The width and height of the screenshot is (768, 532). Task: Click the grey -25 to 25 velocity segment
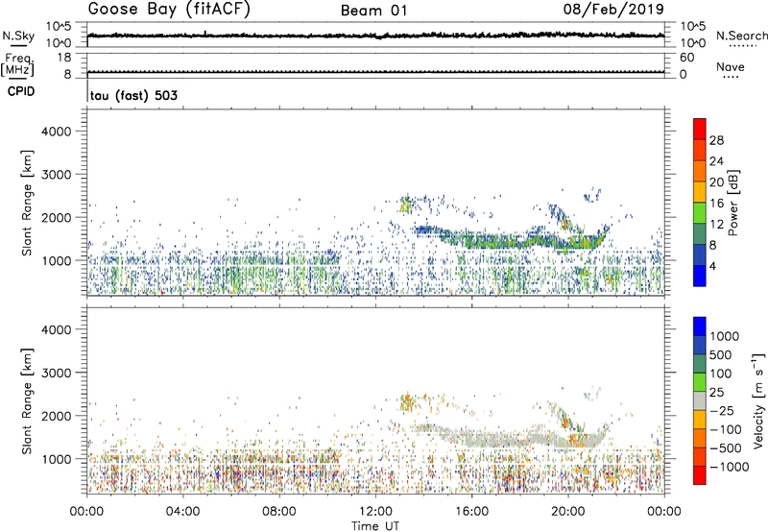pyautogui.click(x=700, y=400)
